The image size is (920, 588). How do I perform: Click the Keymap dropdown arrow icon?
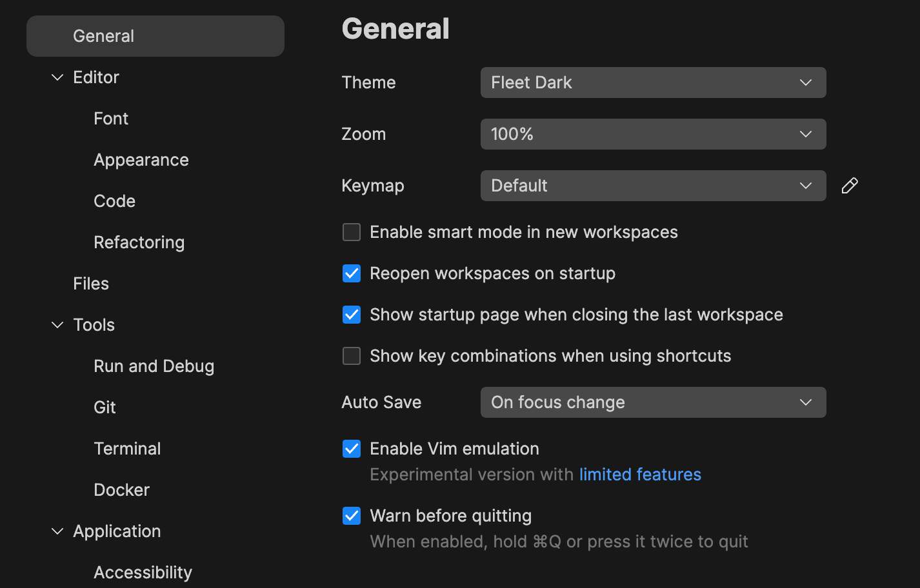pos(805,186)
